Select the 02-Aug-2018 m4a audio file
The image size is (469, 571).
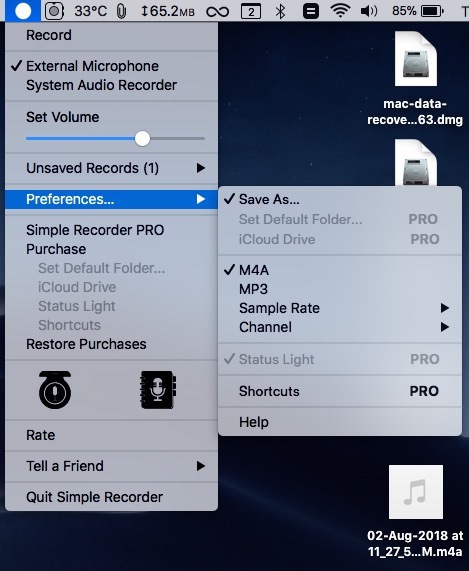coord(415,511)
